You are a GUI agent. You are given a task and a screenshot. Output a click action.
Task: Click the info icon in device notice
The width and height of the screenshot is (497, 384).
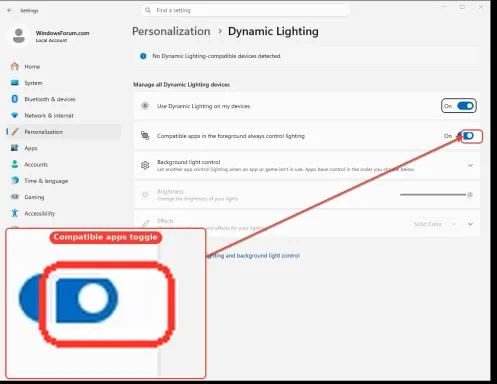[143, 56]
